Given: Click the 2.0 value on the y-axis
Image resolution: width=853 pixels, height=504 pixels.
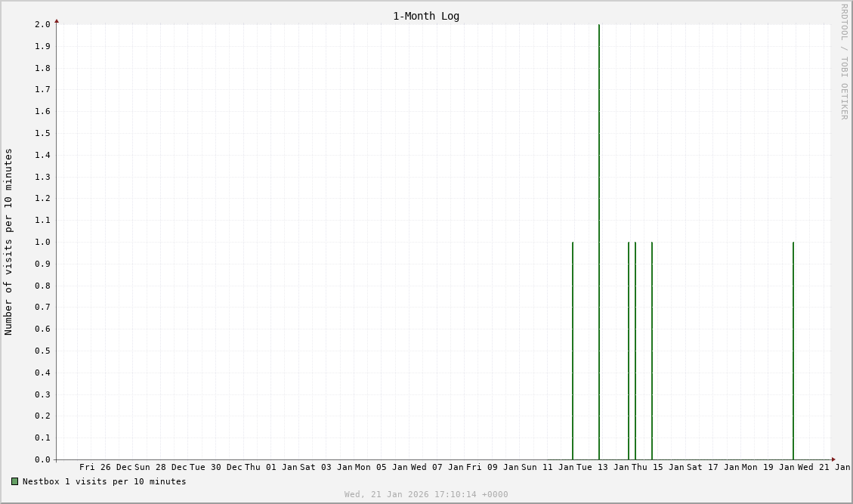Looking at the screenshot, I should pyautogui.click(x=42, y=24).
